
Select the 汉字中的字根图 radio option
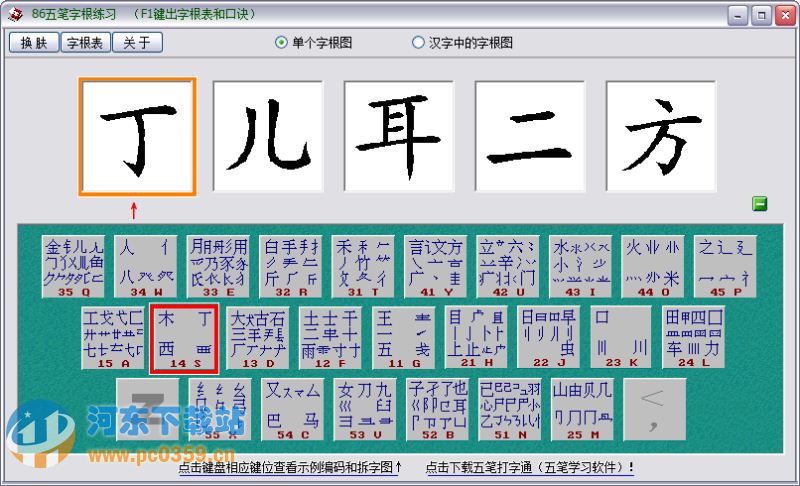tap(462, 42)
